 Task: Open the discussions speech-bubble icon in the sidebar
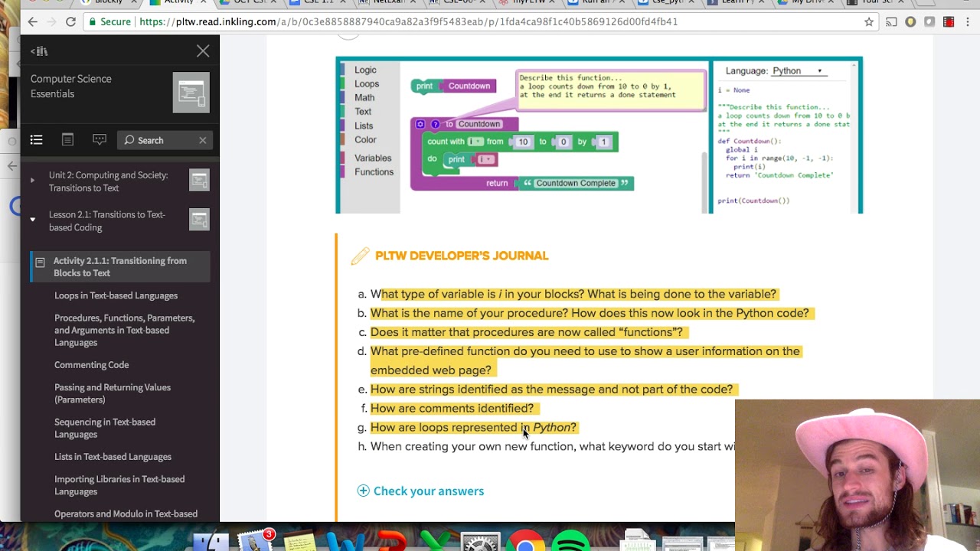pos(100,139)
